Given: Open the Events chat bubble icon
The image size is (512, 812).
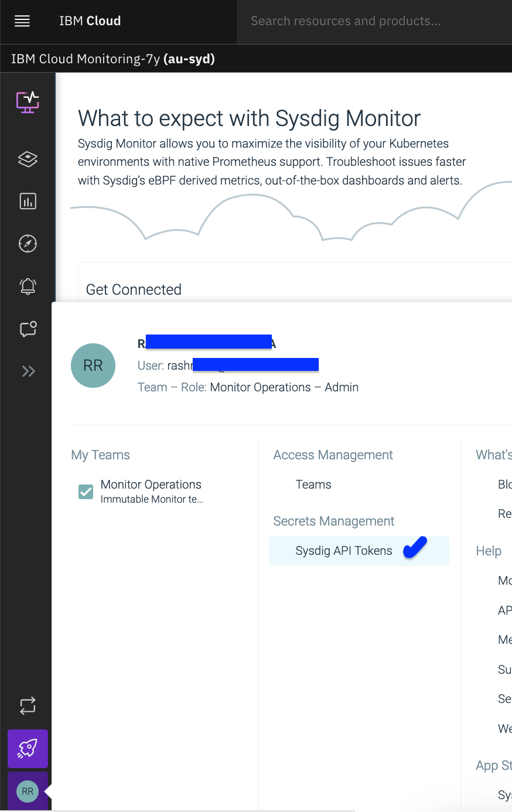Looking at the screenshot, I should 28,329.
